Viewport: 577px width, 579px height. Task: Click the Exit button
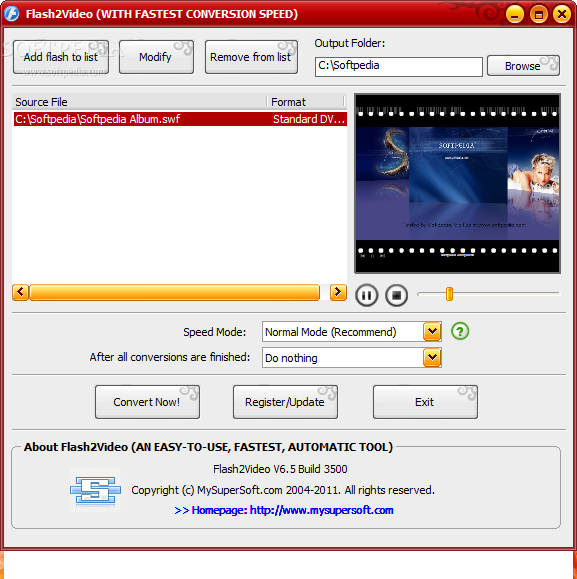pyautogui.click(x=425, y=402)
